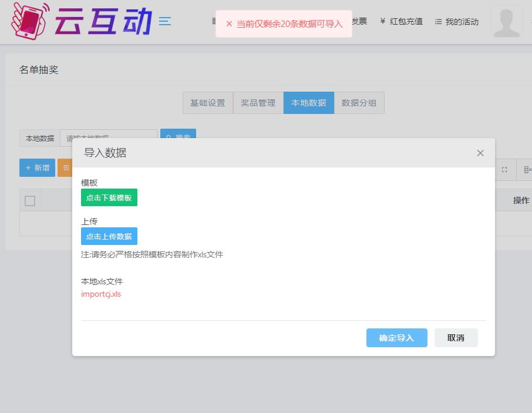This screenshot has height=413, width=532.
Task: Open the 数据分组 tab
Action: pos(359,103)
